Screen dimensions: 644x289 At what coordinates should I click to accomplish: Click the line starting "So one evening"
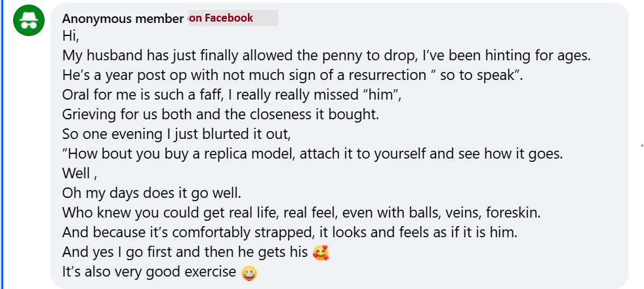coord(176,134)
